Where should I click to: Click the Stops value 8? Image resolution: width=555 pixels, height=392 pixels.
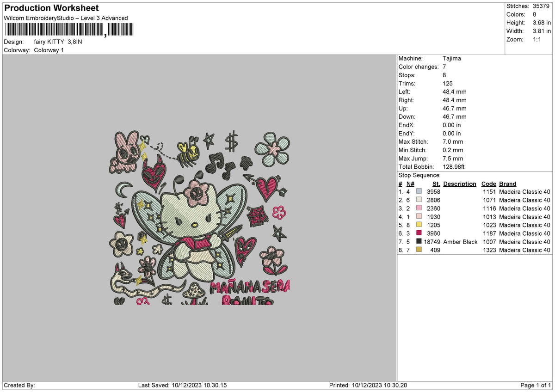444,75
